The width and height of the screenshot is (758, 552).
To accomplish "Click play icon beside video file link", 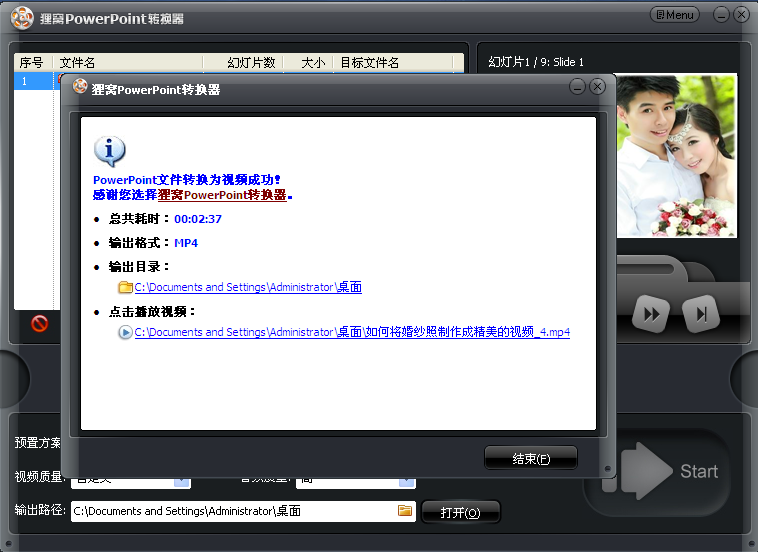I will point(125,332).
